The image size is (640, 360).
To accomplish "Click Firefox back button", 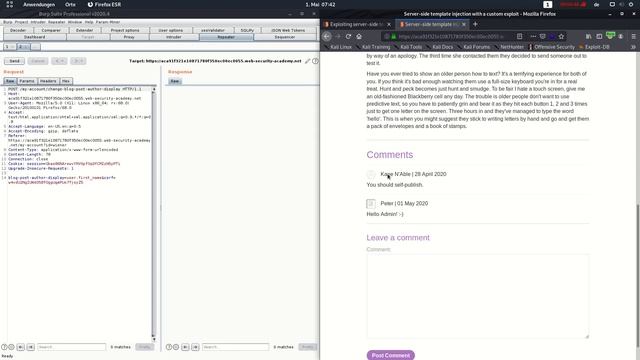I will (327, 36).
